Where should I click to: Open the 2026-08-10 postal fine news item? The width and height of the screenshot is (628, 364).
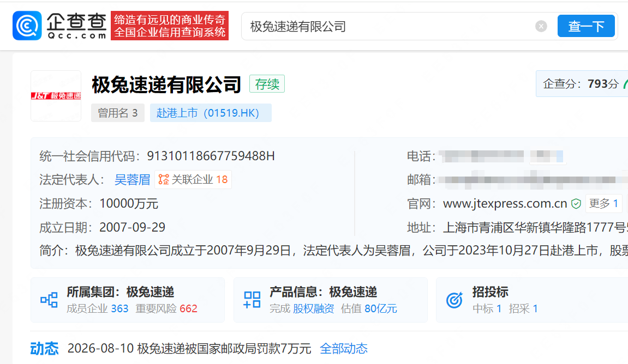point(189,348)
